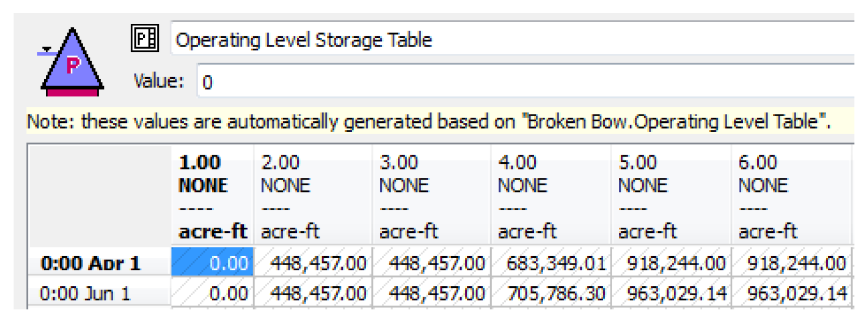Select the 4.00 NONE column header

coord(550,196)
